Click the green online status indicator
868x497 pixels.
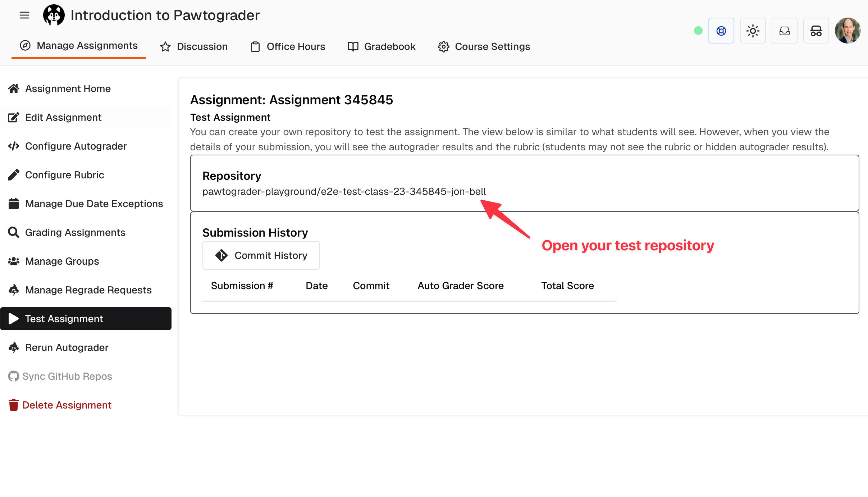pos(697,31)
